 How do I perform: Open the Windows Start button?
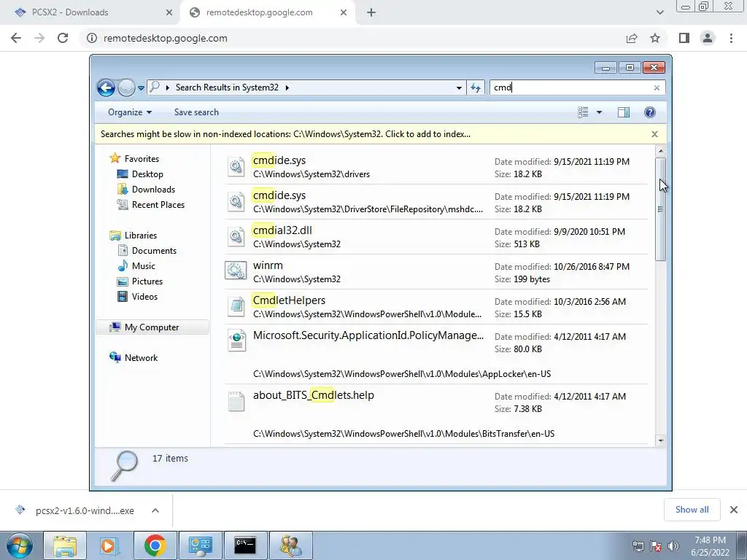pos(19,545)
